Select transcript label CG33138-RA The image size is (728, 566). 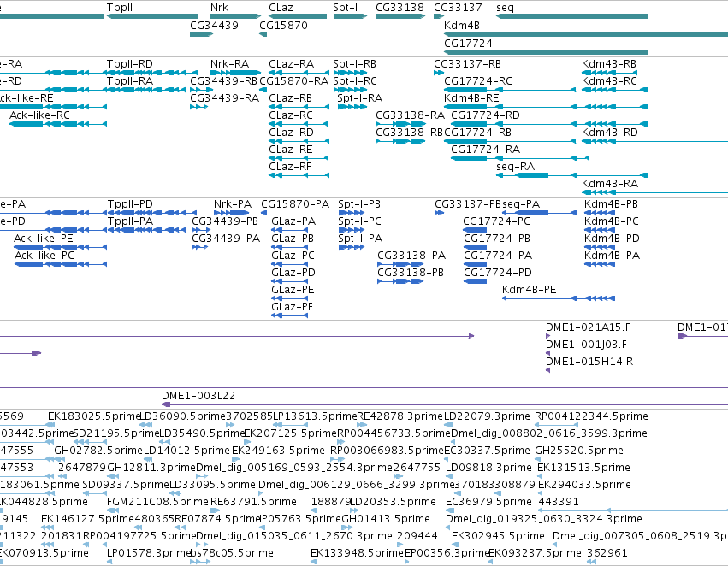click(410, 115)
